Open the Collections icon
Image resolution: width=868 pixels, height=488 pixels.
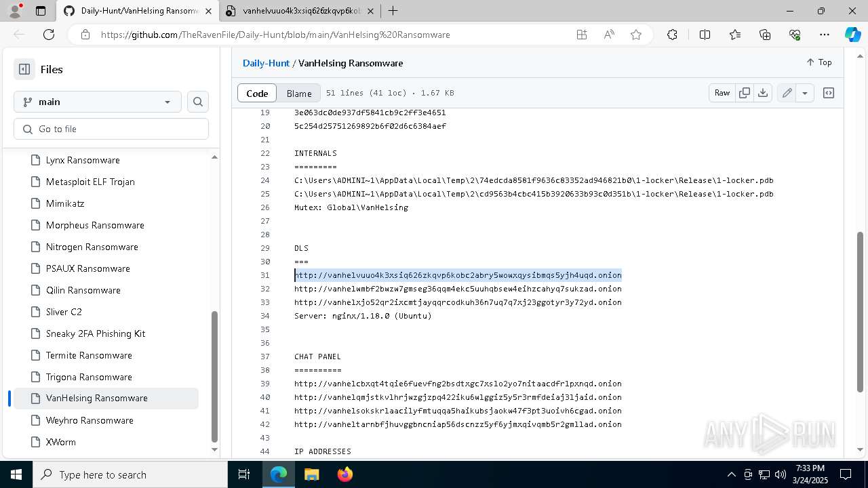pos(765,35)
